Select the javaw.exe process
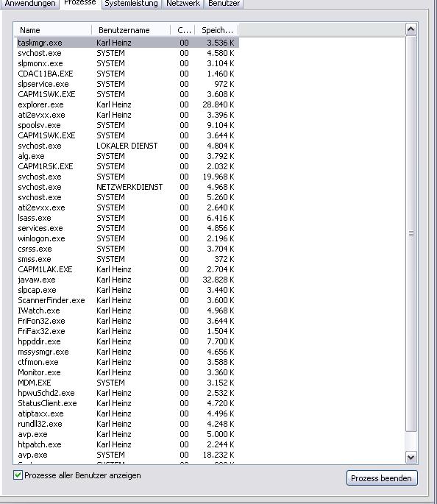 (127, 280)
